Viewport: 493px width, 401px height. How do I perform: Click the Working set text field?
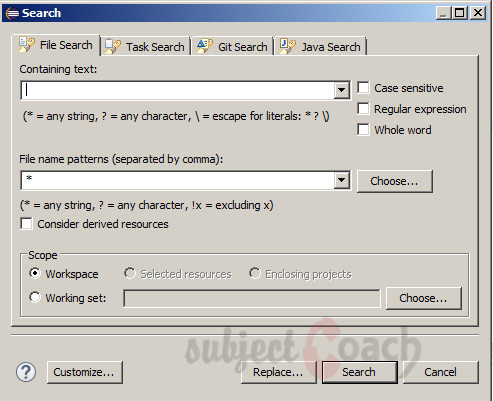click(252, 298)
